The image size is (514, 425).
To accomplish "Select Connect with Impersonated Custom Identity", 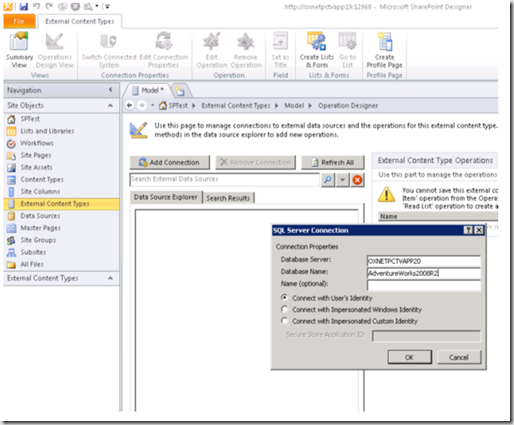I will (284, 321).
